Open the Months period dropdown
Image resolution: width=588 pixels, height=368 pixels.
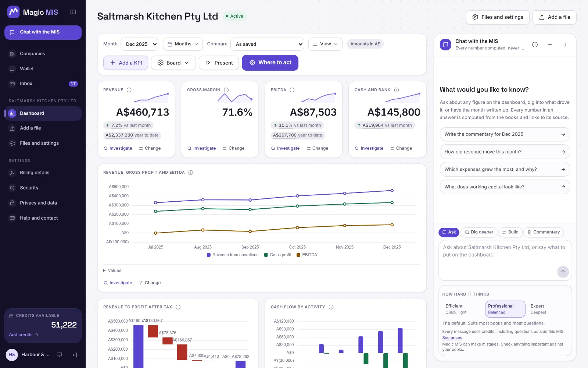pos(183,44)
